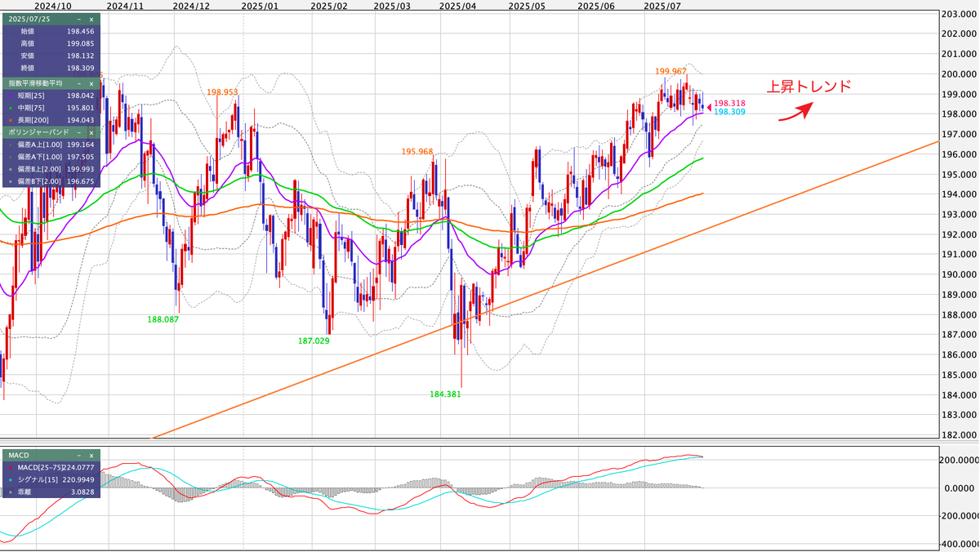Select the green 中期[75] legend marker
This screenshot has height=552, width=980.
[x=10, y=108]
